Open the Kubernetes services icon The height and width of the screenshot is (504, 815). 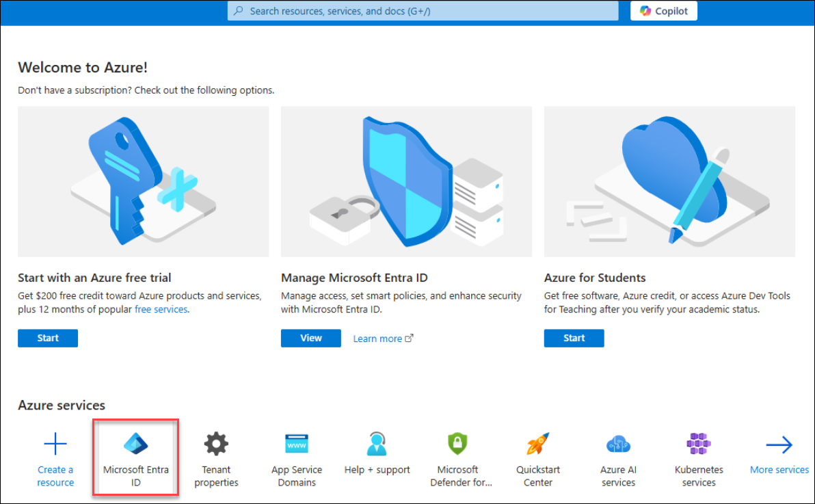click(x=699, y=444)
